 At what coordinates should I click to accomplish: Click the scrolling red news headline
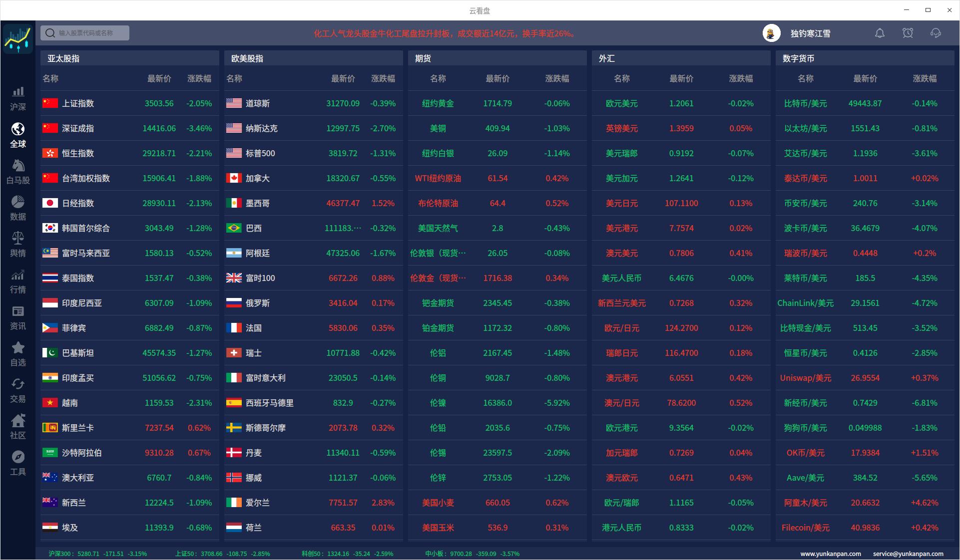click(x=445, y=33)
